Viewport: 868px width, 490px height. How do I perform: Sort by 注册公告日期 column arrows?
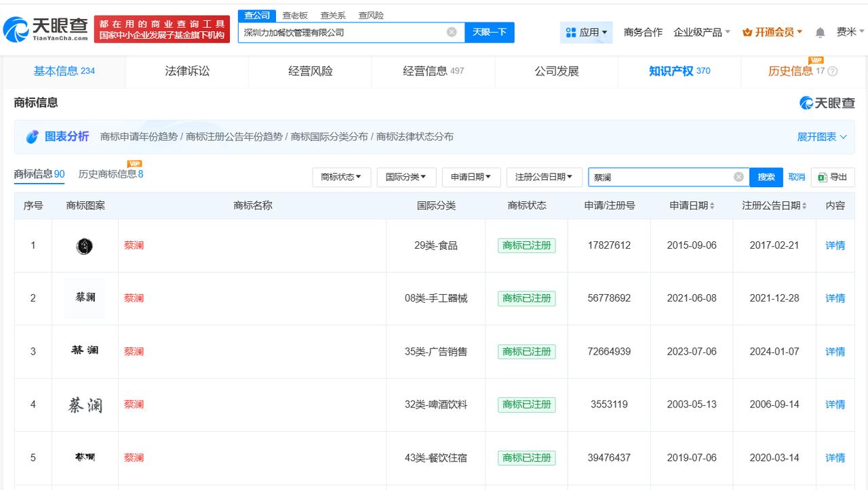pos(804,205)
